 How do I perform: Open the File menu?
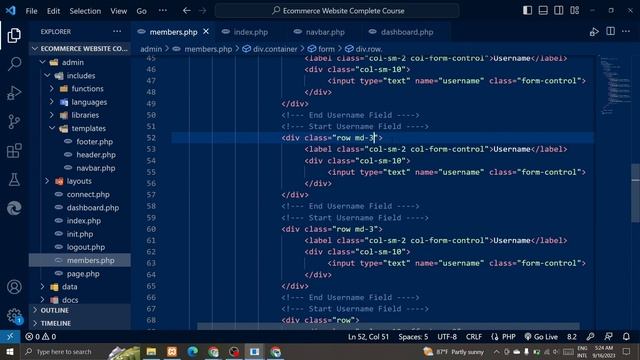point(31,11)
